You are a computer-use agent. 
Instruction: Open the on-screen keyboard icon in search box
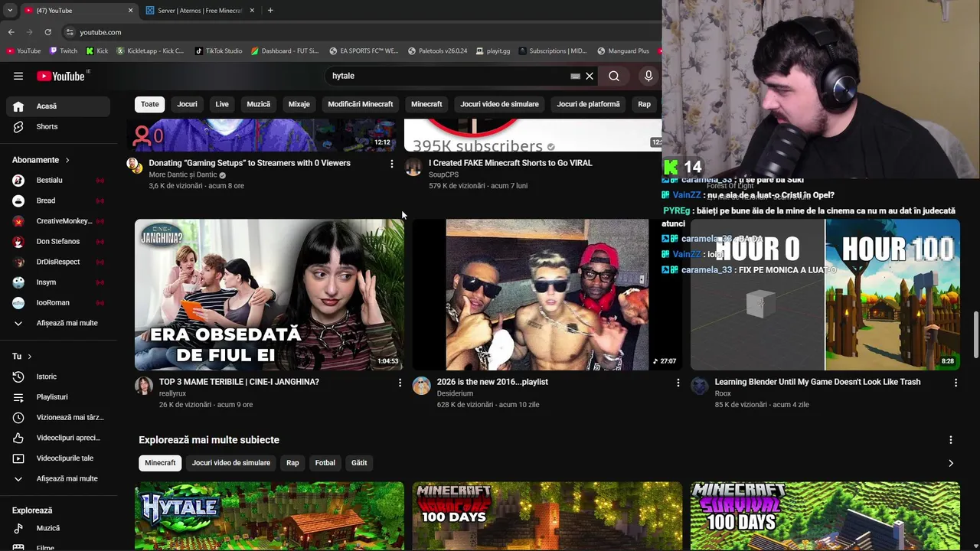575,76
